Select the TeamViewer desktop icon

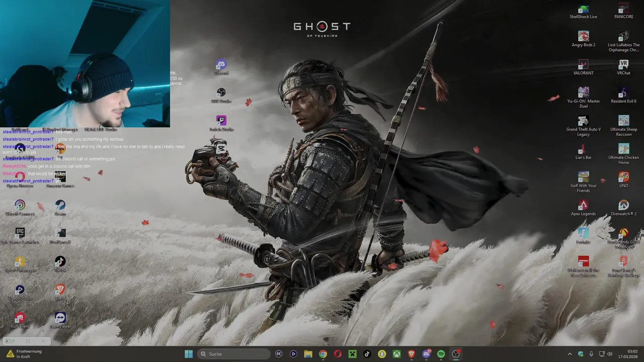tap(60, 320)
